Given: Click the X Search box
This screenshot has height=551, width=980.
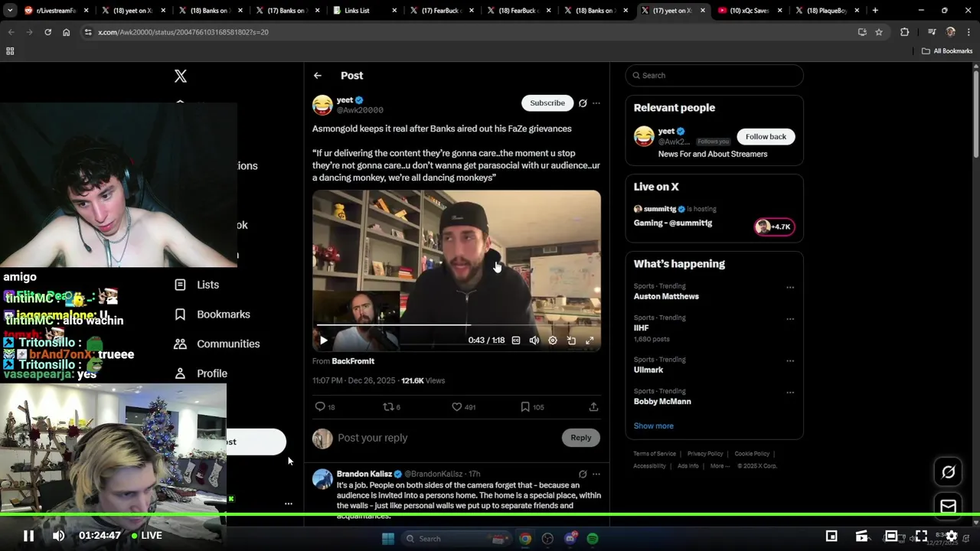Looking at the screenshot, I should [x=714, y=76].
